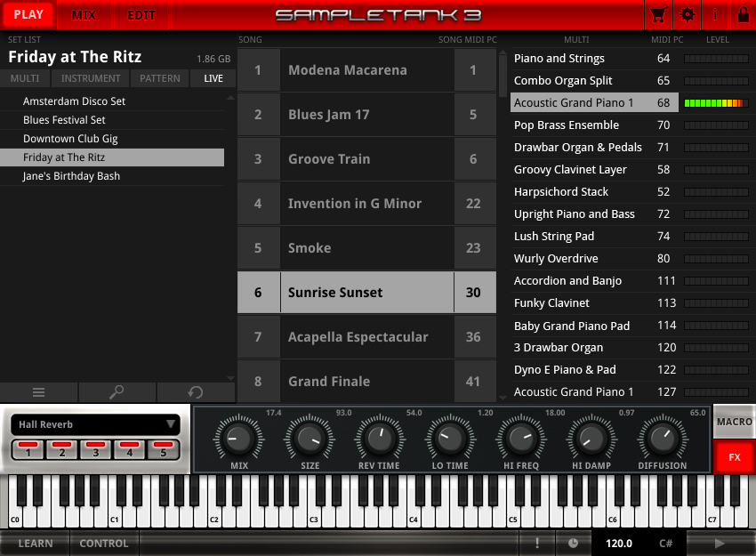The height and width of the screenshot is (556, 756).
Task: Select song Groove Train
Action: (x=367, y=158)
